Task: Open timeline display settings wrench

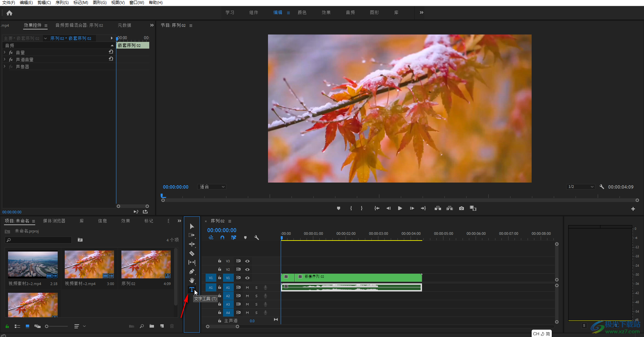Action: pyautogui.click(x=257, y=238)
